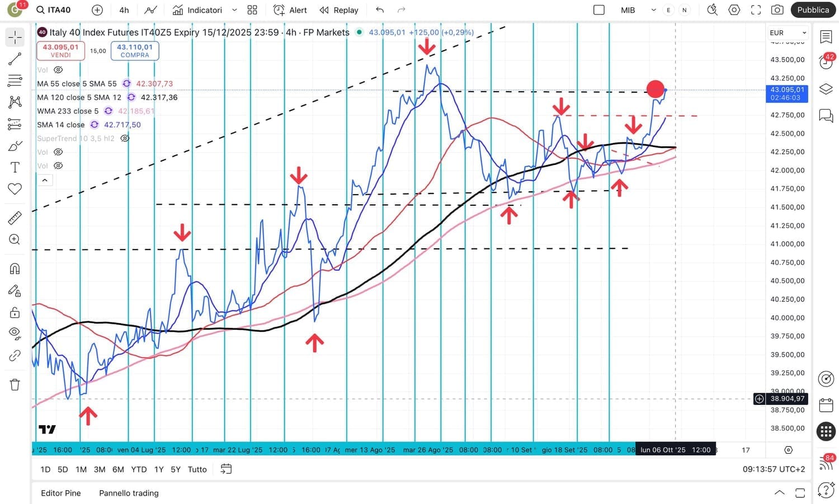Open the object tree layers panel
Screen dimensions: 839x504
[826, 89]
